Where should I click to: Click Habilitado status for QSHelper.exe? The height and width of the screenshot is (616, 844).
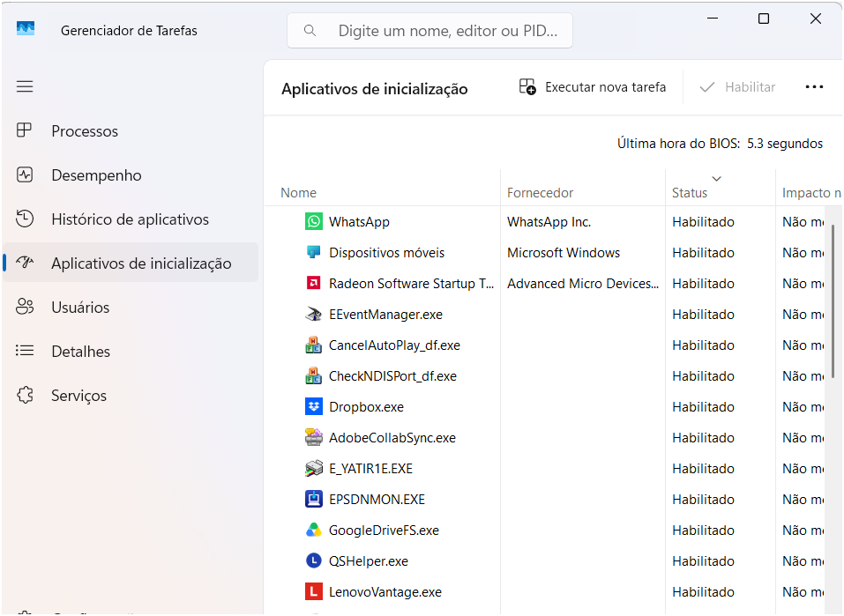[x=703, y=561]
